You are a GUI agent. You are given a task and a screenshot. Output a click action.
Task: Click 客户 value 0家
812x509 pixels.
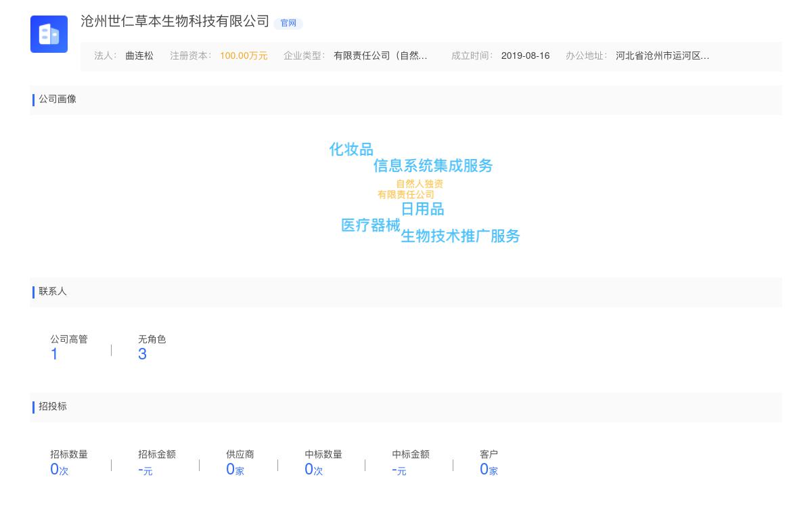[489, 470]
